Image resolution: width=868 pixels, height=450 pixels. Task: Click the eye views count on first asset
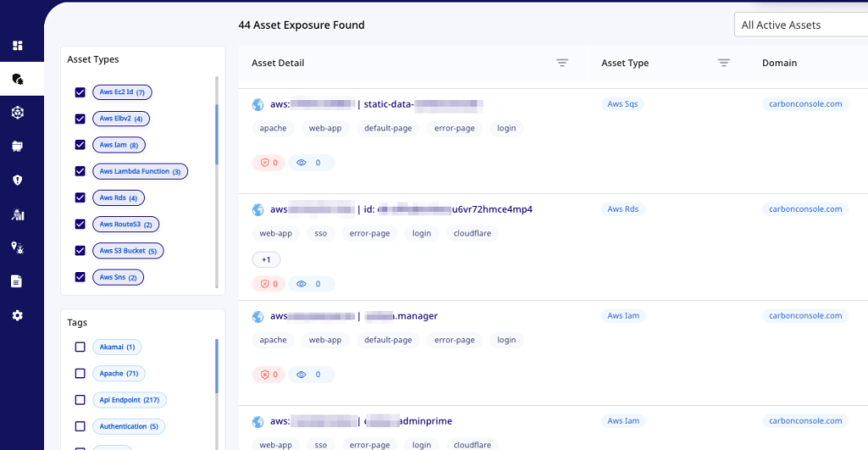click(310, 163)
